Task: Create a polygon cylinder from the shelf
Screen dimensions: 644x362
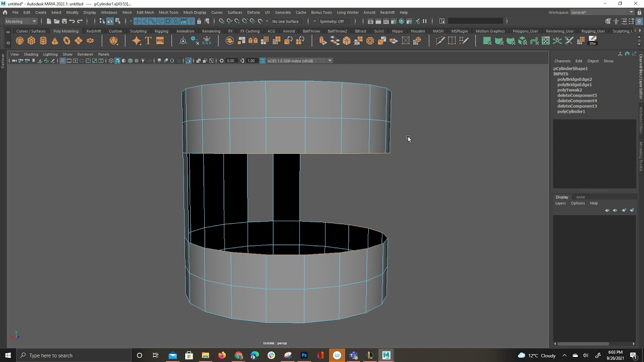Action: [x=43, y=41]
